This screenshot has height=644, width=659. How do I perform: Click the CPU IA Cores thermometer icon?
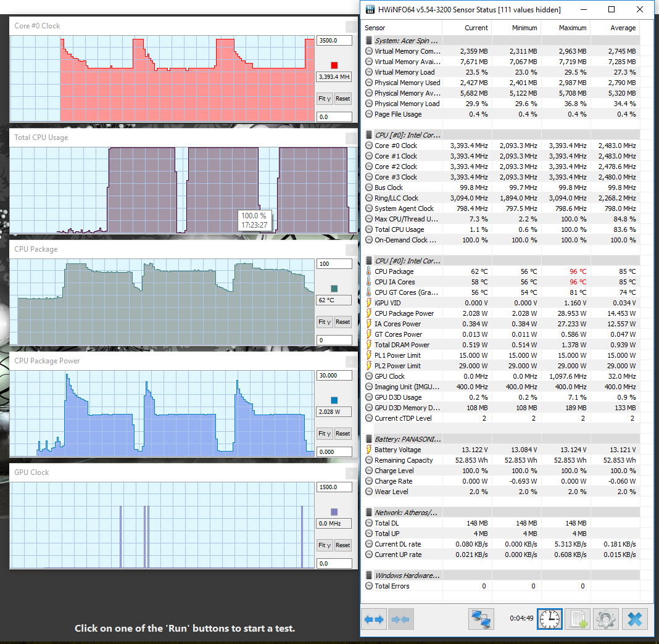tap(369, 282)
